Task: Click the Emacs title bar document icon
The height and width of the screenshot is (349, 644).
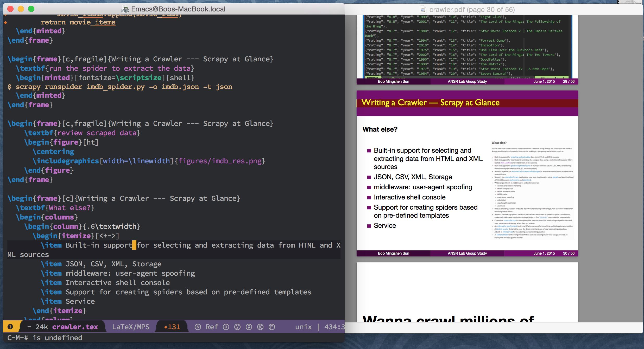Action: (125, 9)
